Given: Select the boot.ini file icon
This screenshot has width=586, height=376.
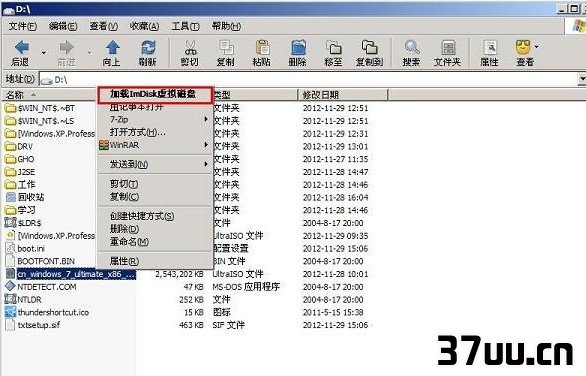Looking at the screenshot, I should click(10, 248).
